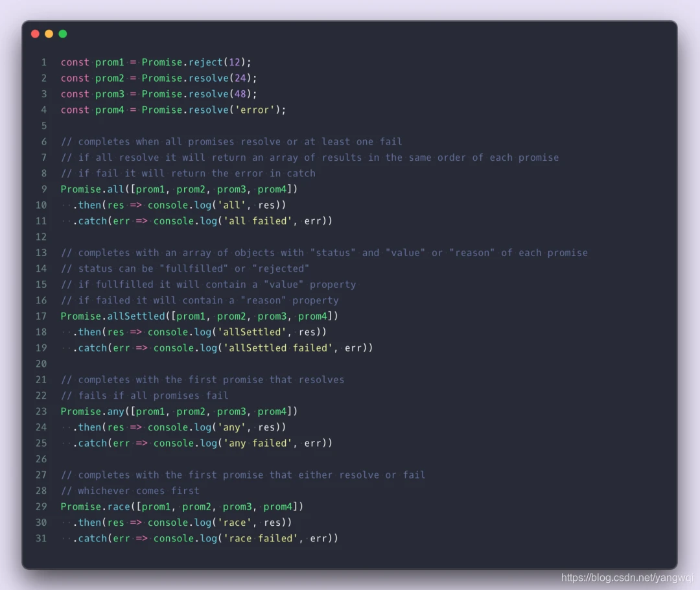Image resolution: width=700 pixels, height=590 pixels.
Task: Click the line 'const prom2 = Promise.resolve(24);'
Action: click(159, 78)
